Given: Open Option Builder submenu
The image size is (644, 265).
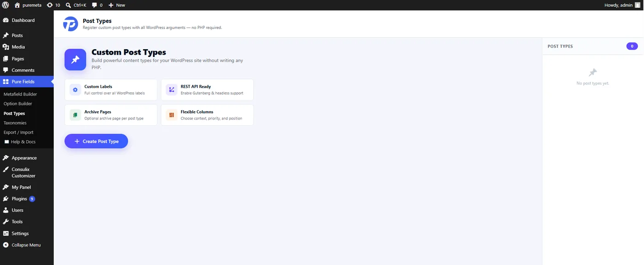Looking at the screenshot, I should click(x=18, y=104).
